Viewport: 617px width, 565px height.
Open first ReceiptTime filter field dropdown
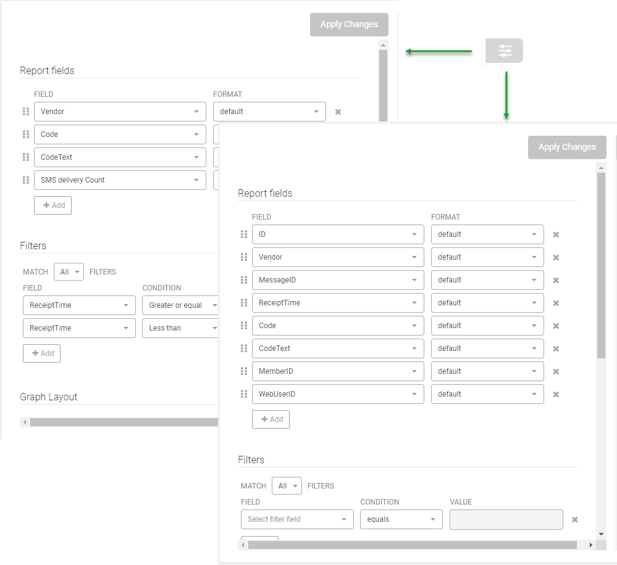[x=79, y=305]
